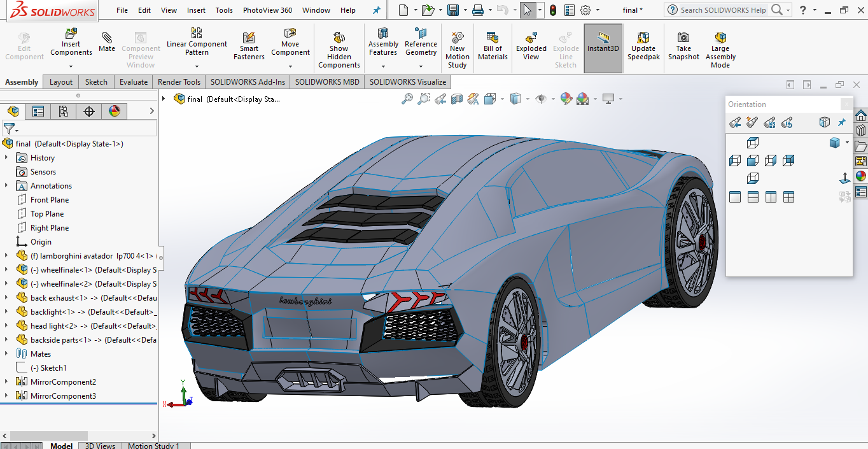Expand the Mates folder
The width and height of the screenshot is (868, 449).
[6, 353]
